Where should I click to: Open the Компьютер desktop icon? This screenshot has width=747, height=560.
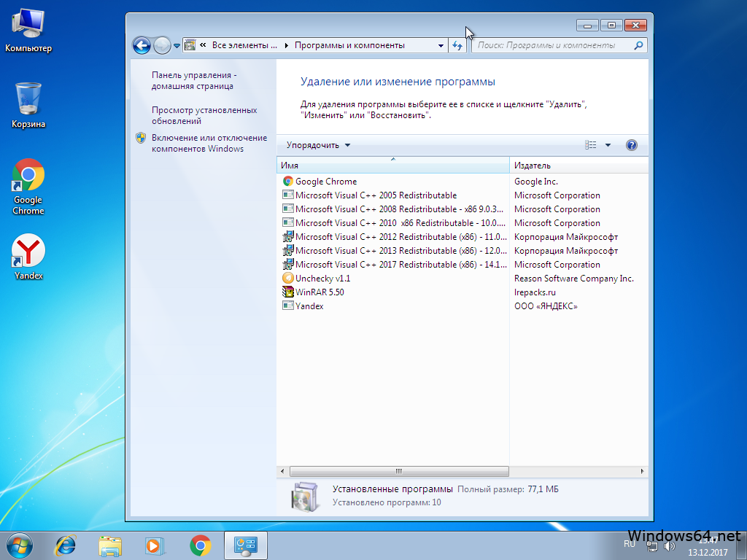28,30
